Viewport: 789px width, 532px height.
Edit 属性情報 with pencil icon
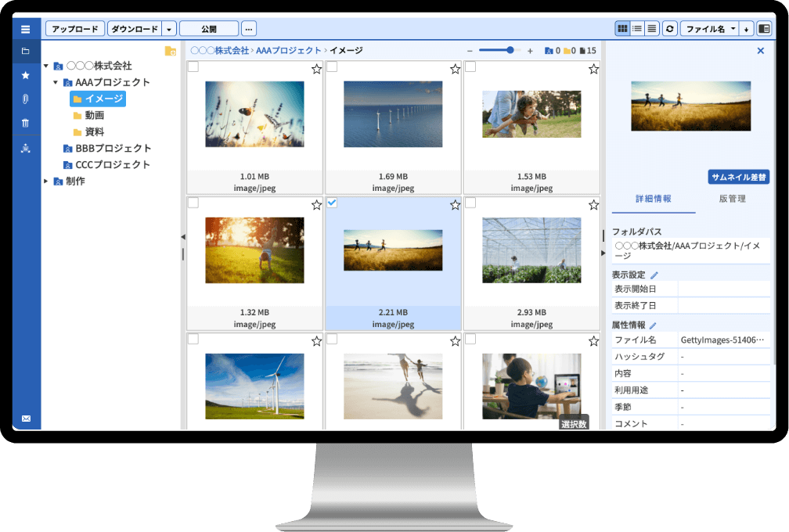click(x=653, y=325)
